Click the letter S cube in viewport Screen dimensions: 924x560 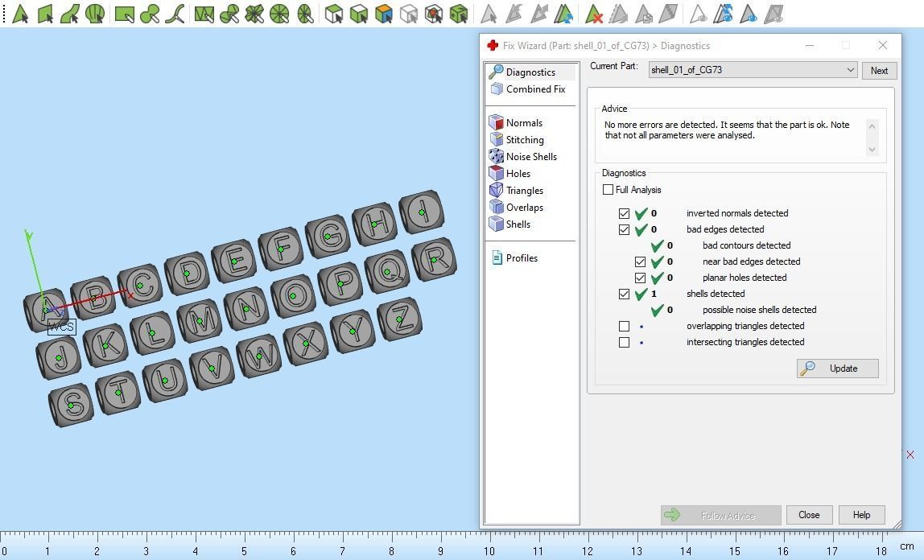(x=72, y=405)
